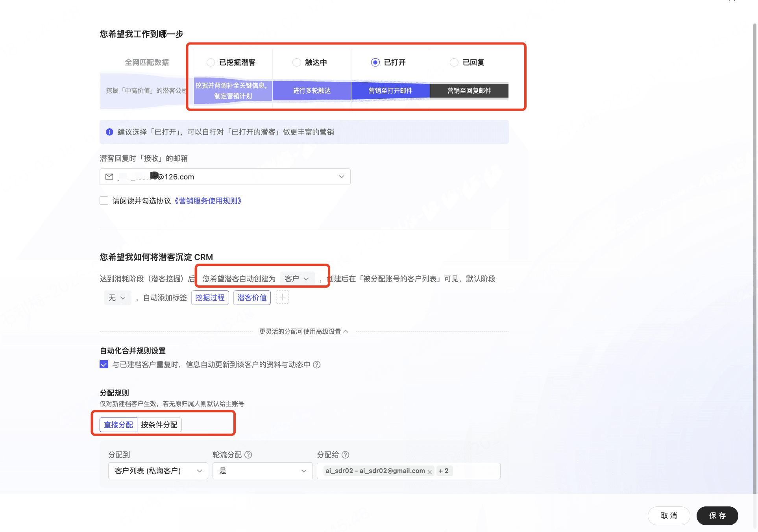Viewport: 758px width, 532px height.
Task: Remove ai_sdr02 recipient with x icon
Action: click(x=430, y=471)
